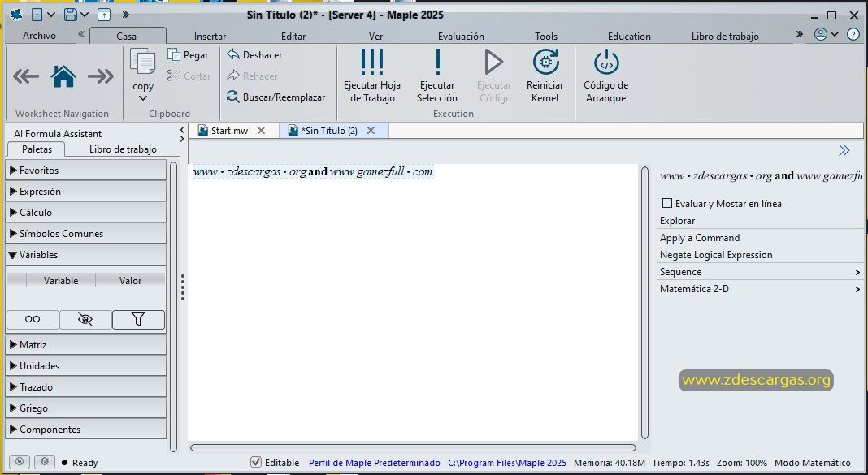Switch to the Editar ribbon tab
The image size is (868, 475).
pos(293,37)
